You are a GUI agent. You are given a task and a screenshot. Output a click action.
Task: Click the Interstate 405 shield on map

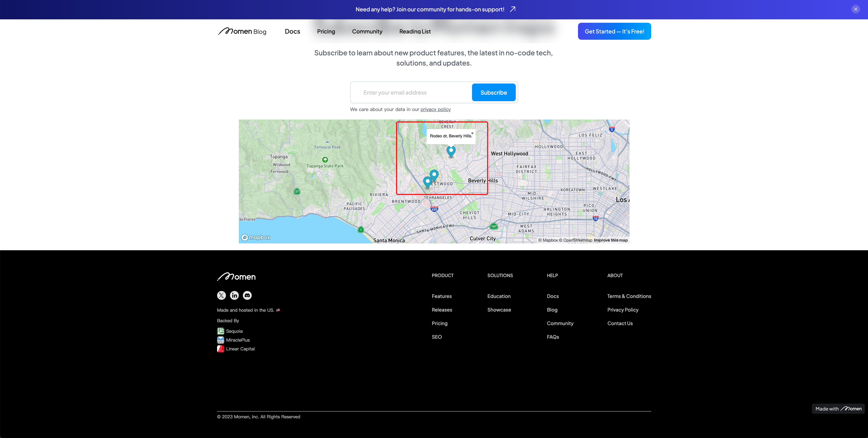pyautogui.click(x=434, y=209)
